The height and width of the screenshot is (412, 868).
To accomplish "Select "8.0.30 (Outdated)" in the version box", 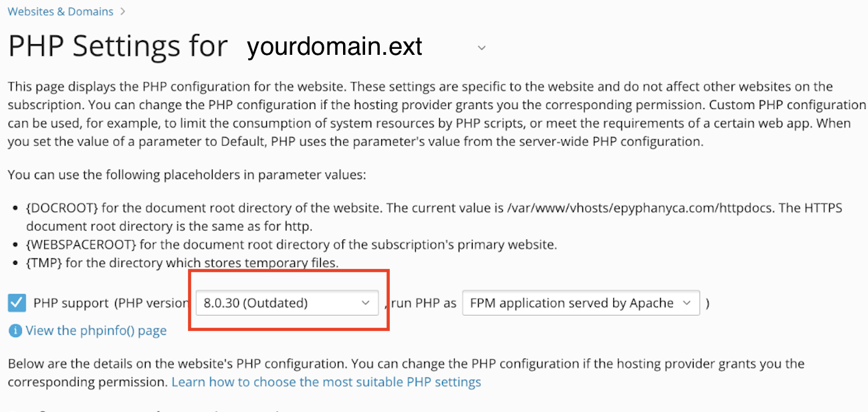I will [288, 302].
